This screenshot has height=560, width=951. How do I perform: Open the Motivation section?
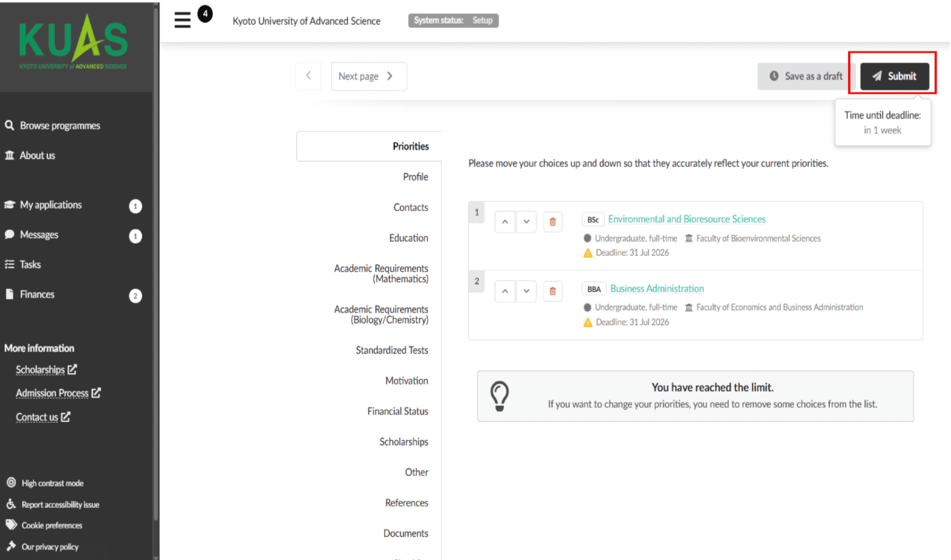point(407,381)
